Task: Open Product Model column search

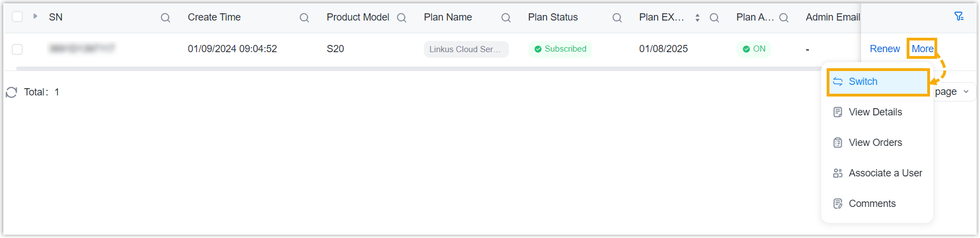Action: 402,18
